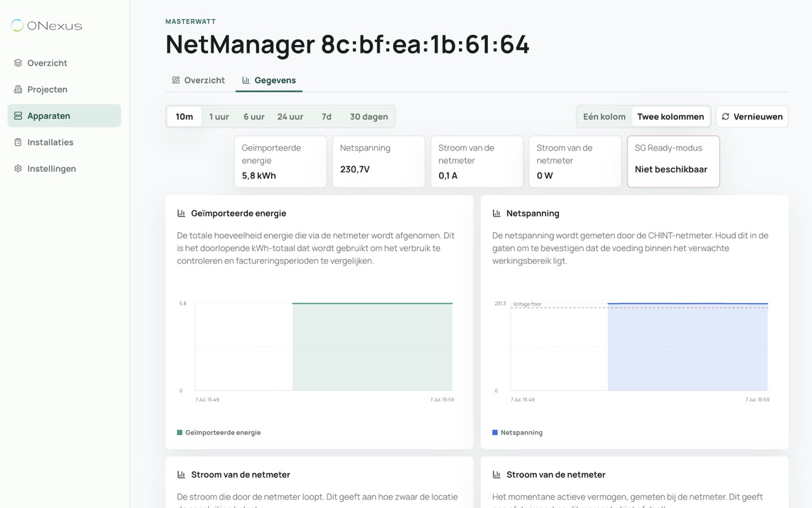The width and height of the screenshot is (812, 508).
Task: Select the 30 dagen time range
Action: [369, 117]
